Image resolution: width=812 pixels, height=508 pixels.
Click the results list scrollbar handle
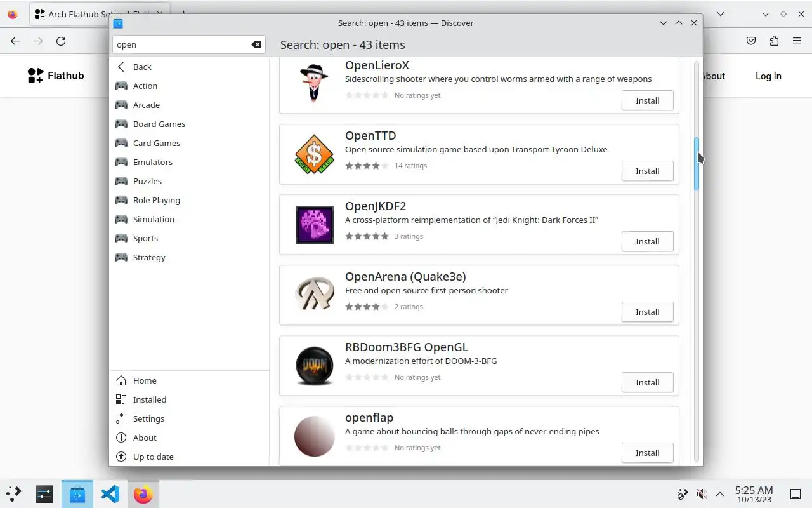coord(696,164)
